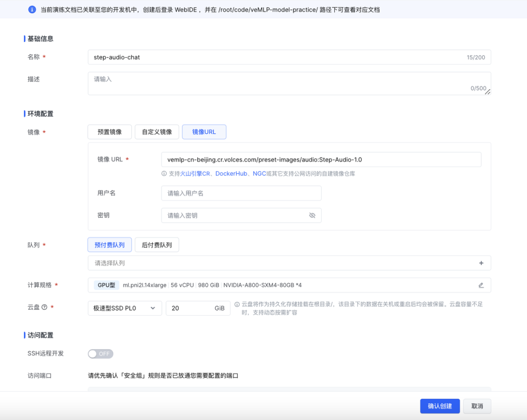527x420 pixels.
Task: Select the 自定义镜像 tab
Action: (x=157, y=132)
